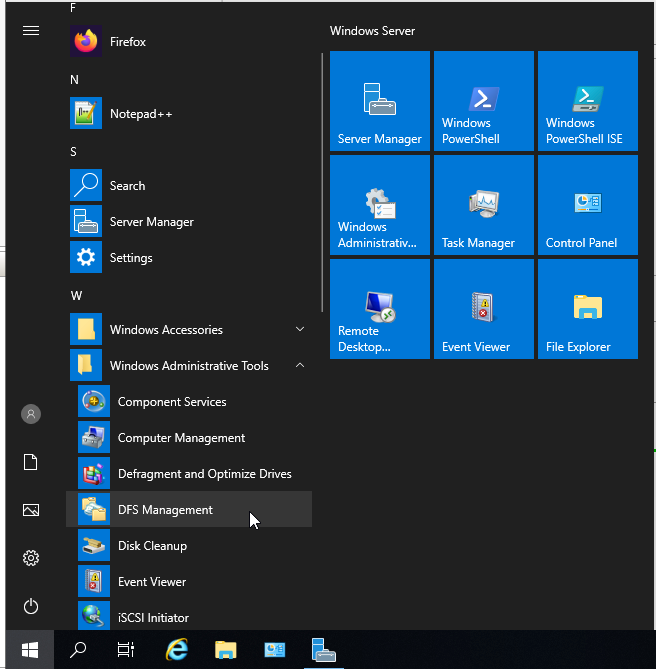
Task: Open Component Services
Action: tap(189, 401)
